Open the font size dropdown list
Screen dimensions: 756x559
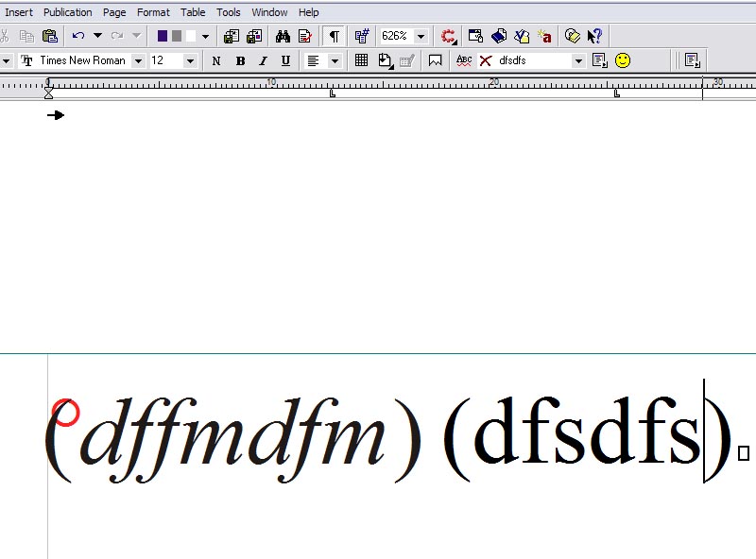point(191,60)
